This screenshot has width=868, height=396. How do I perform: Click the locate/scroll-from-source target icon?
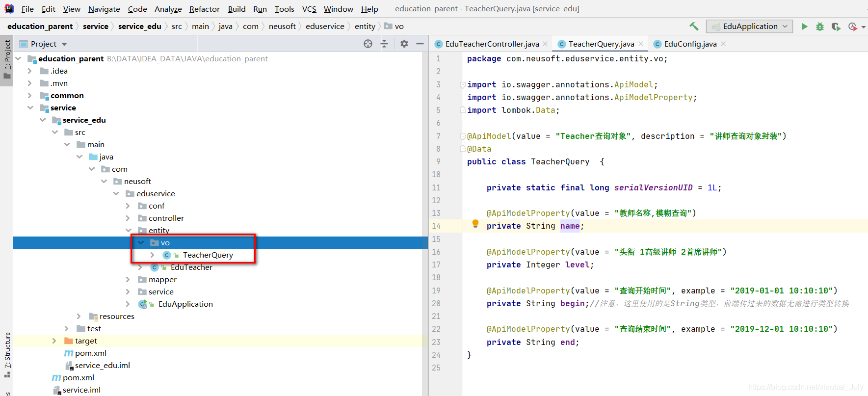pyautogui.click(x=368, y=44)
